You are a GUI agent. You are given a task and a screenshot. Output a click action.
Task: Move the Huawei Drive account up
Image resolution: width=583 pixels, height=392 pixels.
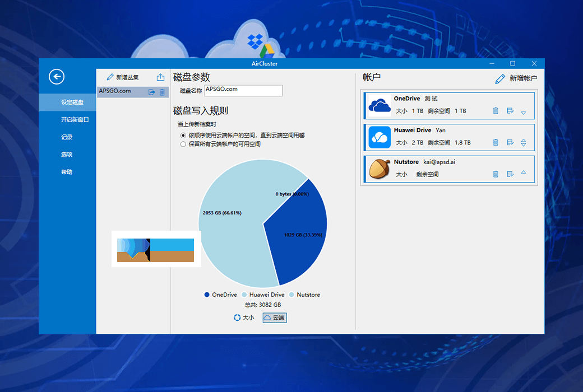click(524, 140)
